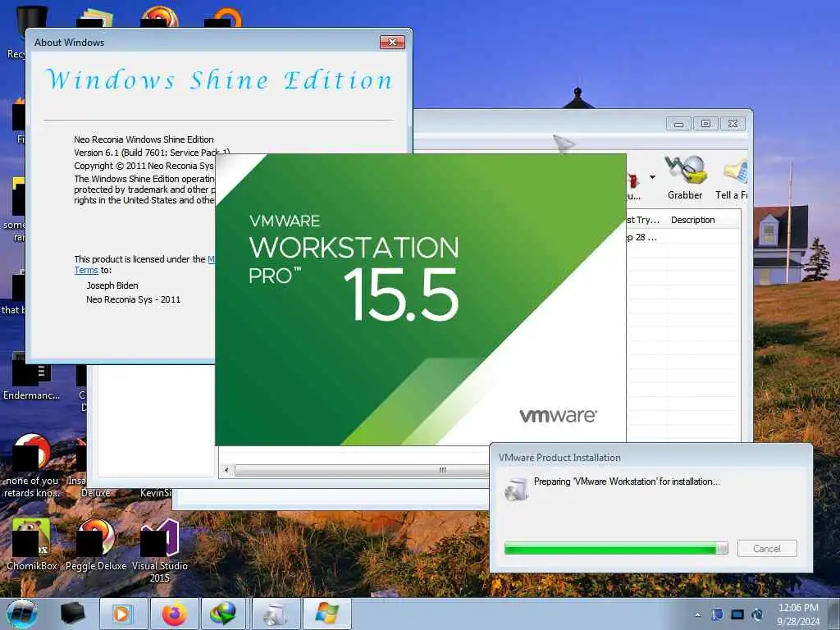Open the ChomikBox desktop shortcut
This screenshot has height=630, width=840.
point(32,543)
